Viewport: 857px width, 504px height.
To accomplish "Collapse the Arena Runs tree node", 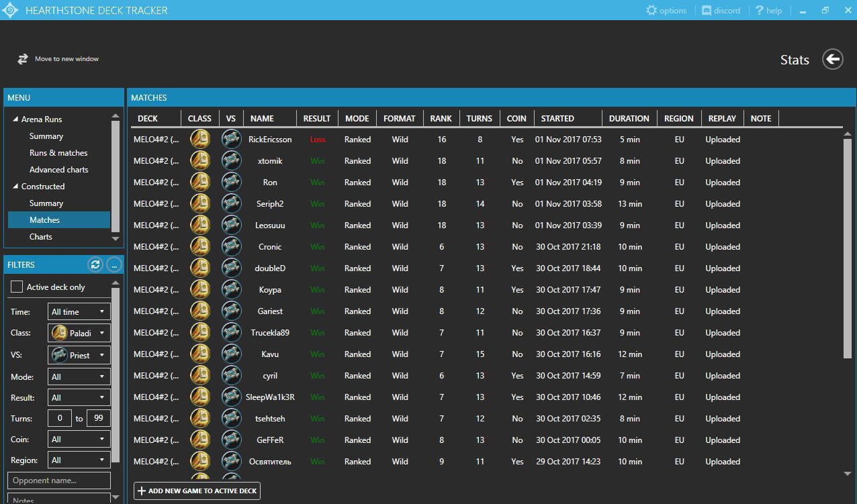I will pos(15,119).
